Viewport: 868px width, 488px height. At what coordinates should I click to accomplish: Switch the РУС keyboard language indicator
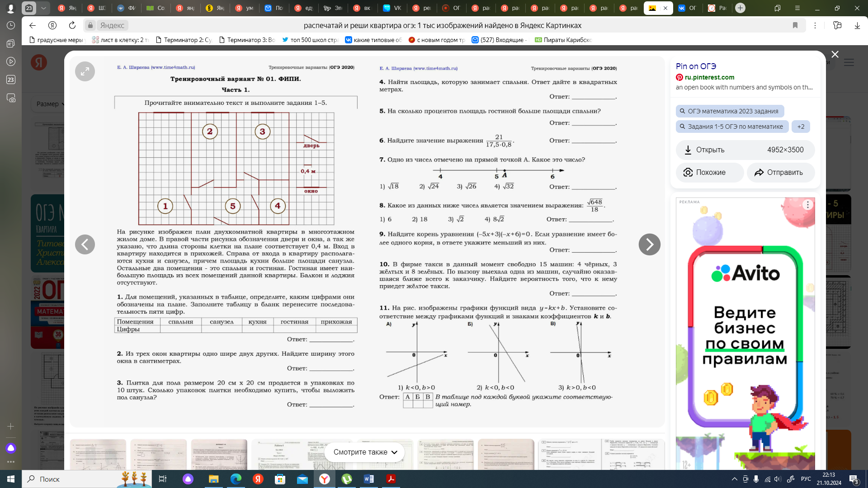click(x=806, y=479)
